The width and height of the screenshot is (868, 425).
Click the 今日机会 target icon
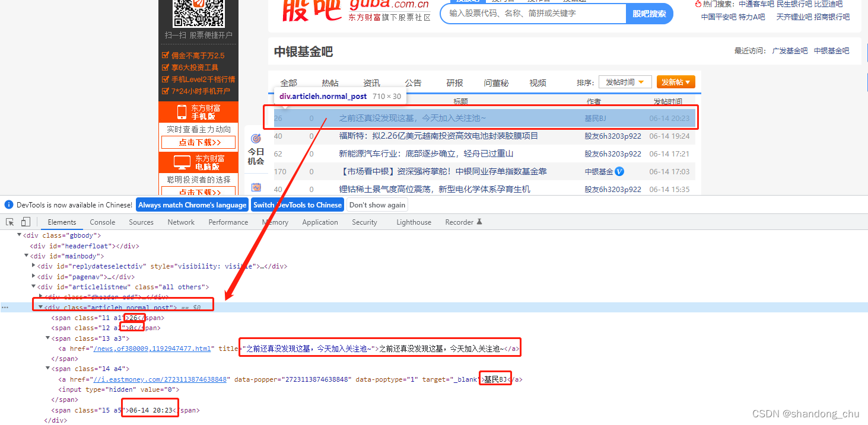[256, 138]
